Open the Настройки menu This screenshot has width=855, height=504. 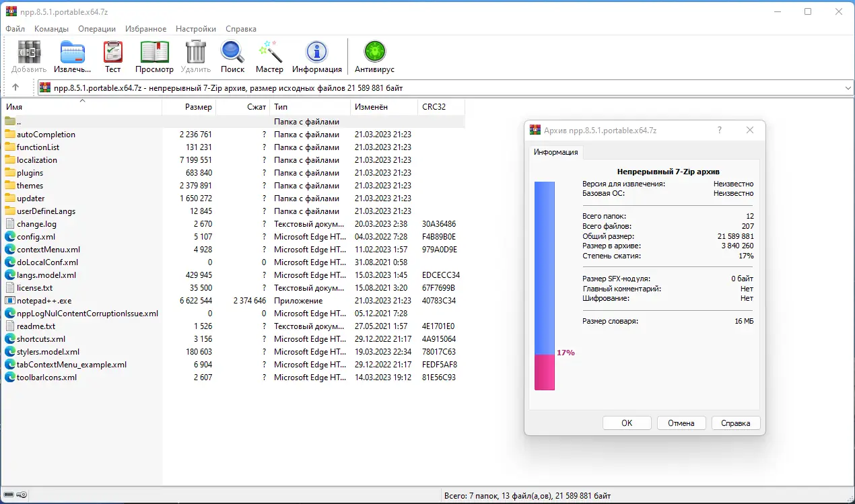[x=196, y=29]
